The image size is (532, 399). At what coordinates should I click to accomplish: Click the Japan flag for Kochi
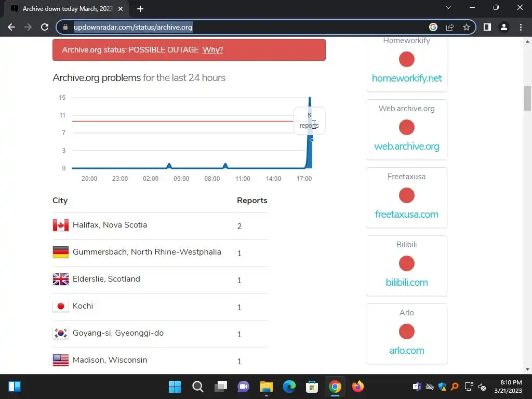click(x=61, y=306)
